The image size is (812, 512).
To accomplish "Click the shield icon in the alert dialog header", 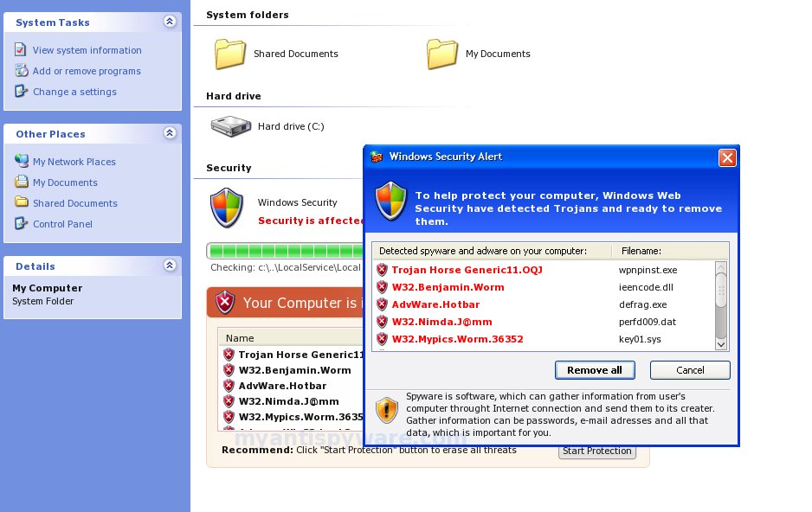I will coord(391,201).
